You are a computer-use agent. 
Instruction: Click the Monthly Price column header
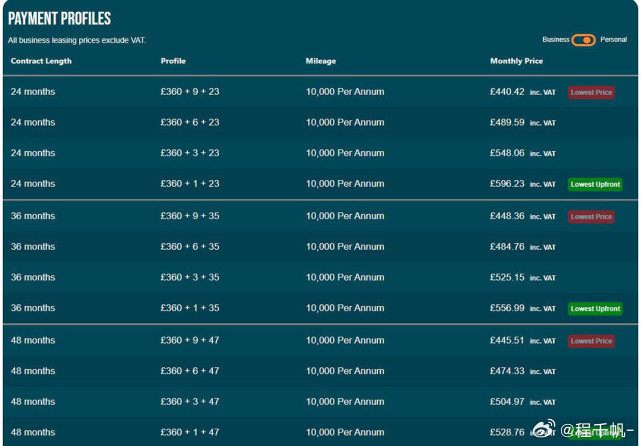[x=516, y=61]
